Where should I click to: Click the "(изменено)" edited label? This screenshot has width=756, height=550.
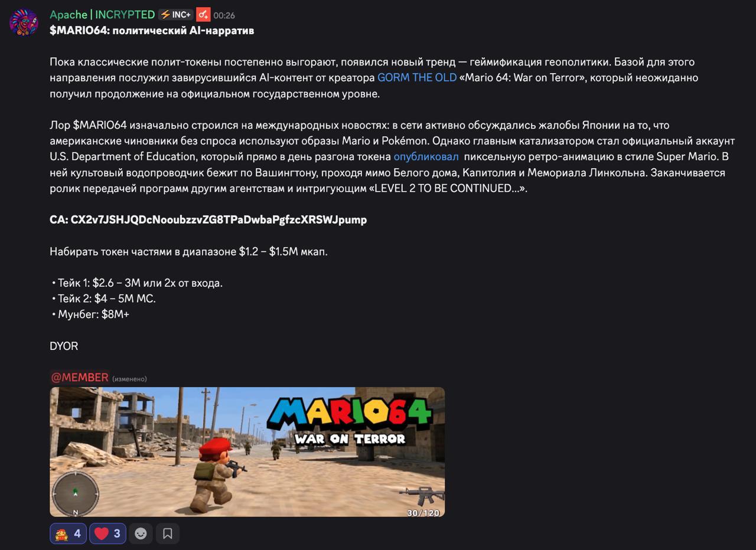tap(129, 379)
